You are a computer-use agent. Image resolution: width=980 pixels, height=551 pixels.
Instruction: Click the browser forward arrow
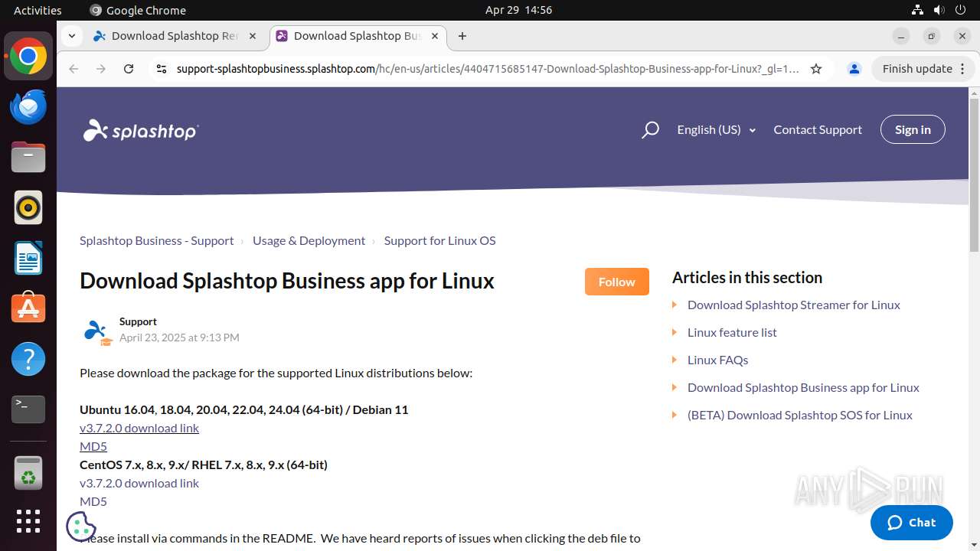click(101, 69)
